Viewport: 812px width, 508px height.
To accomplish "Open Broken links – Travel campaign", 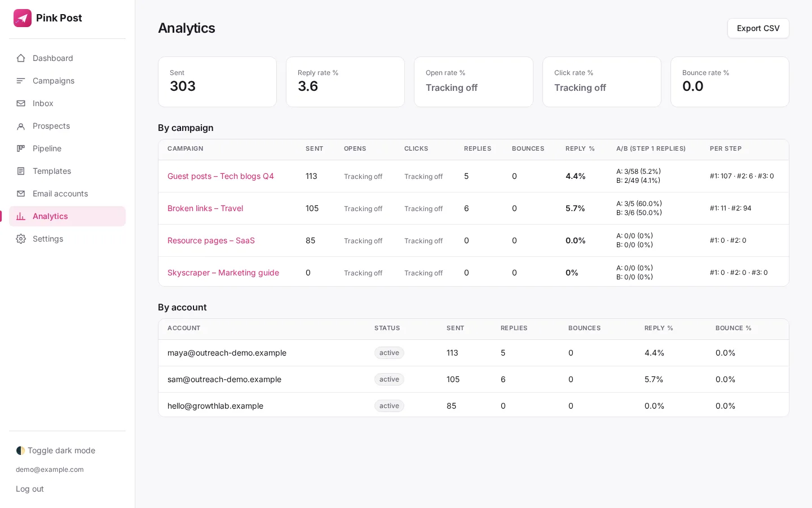I will tap(205, 208).
